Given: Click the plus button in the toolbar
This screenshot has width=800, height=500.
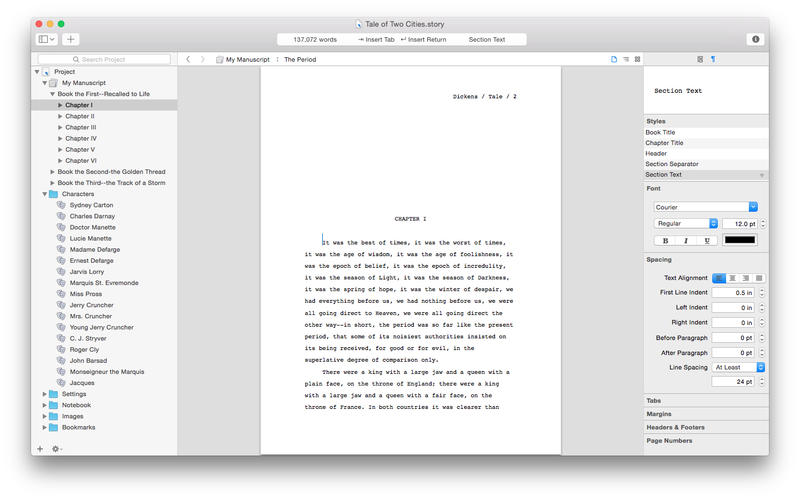Looking at the screenshot, I should (71, 39).
